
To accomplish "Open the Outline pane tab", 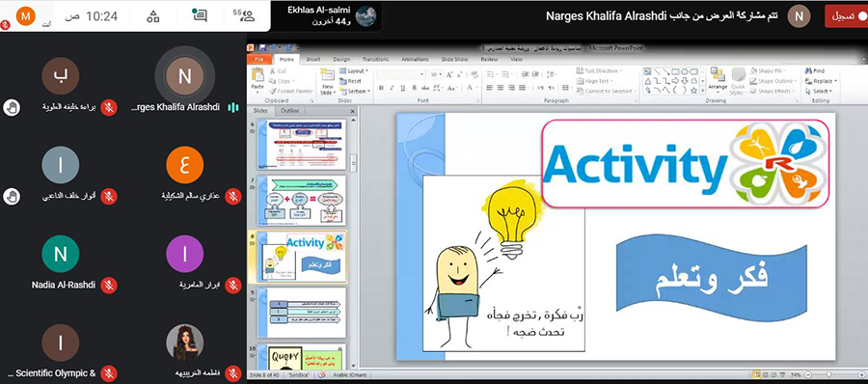I will pos(290,111).
